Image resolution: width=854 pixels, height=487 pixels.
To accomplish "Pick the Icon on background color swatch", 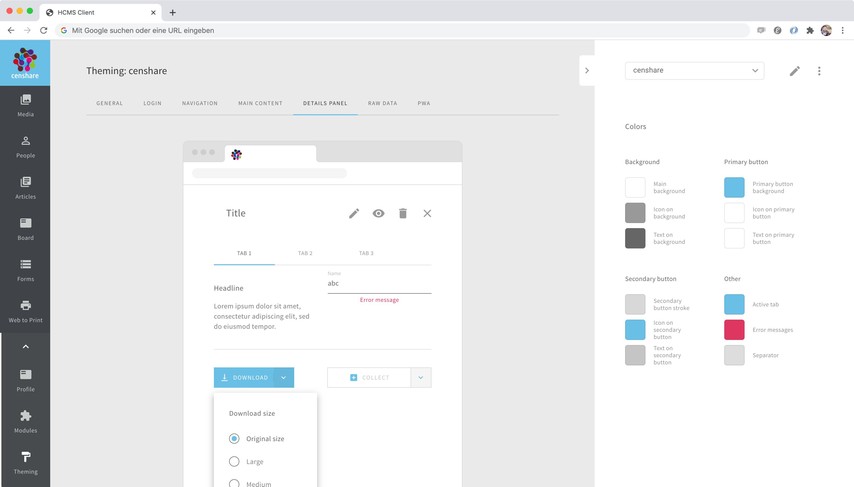I will 635,213.
